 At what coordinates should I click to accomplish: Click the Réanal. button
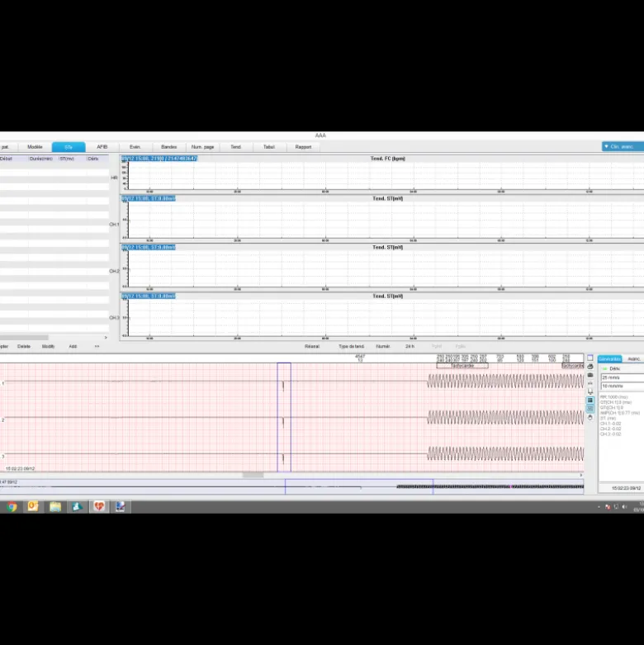pos(312,346)
